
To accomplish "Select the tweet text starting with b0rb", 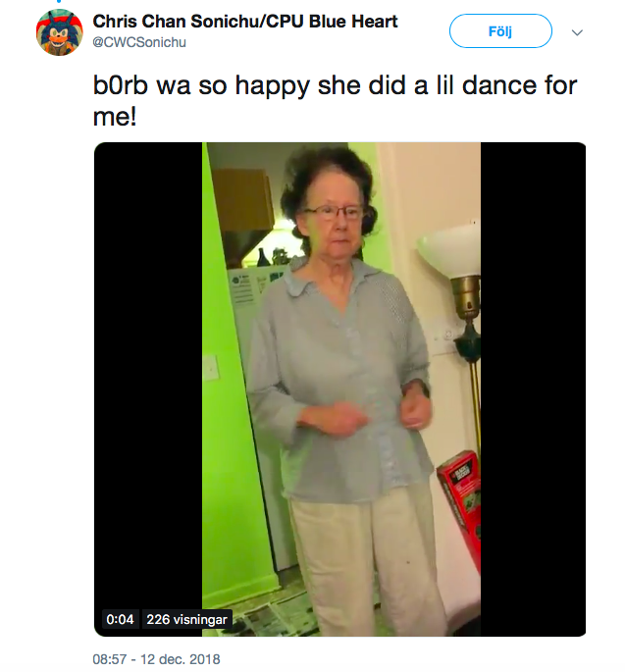I will pyautogui.click(x=335, y=100).
